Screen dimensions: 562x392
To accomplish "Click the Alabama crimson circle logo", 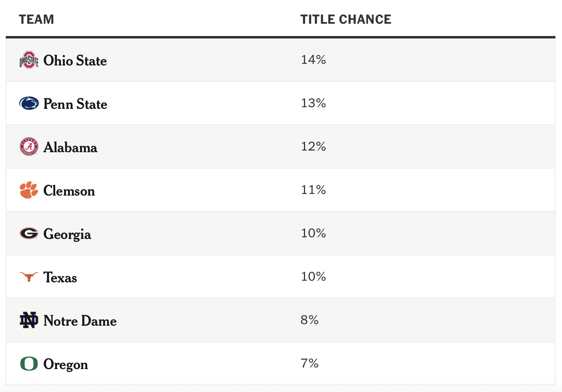I will [x=29, y=146].
